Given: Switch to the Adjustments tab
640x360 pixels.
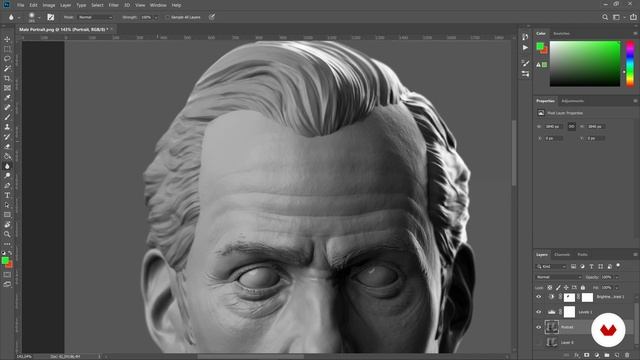Looking at the screenshot, I should pos(573,101).
